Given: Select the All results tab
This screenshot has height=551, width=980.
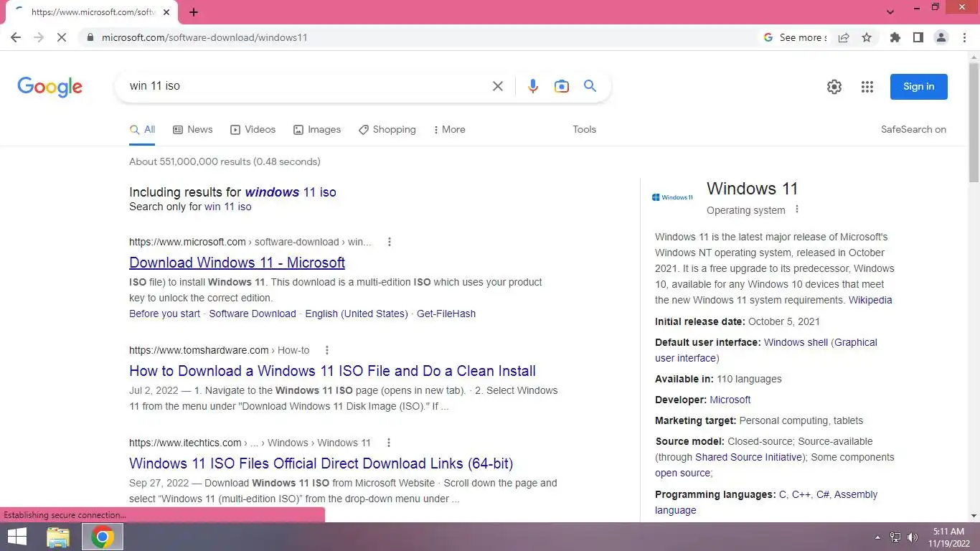Looking at the screenshot, I should [142, 130].
